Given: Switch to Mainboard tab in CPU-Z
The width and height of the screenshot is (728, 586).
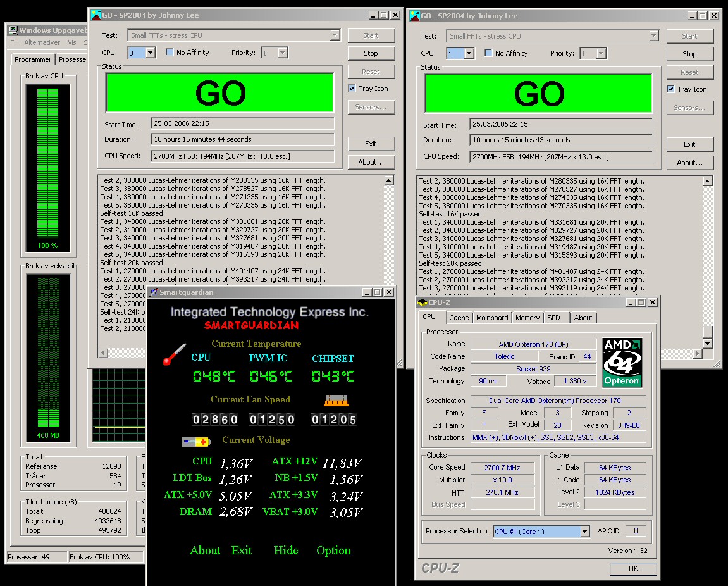Looking at the screenshot, I should click(492, 318).
